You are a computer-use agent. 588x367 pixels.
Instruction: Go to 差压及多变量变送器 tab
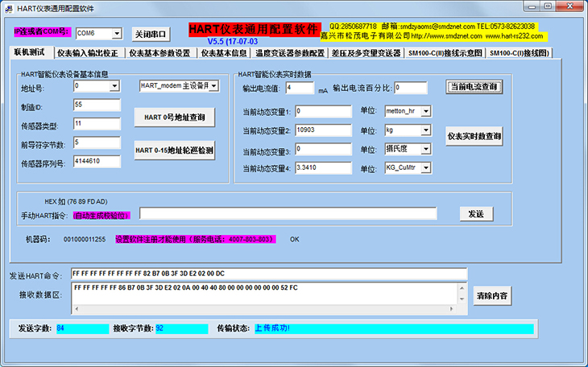(x=366, y=53)
